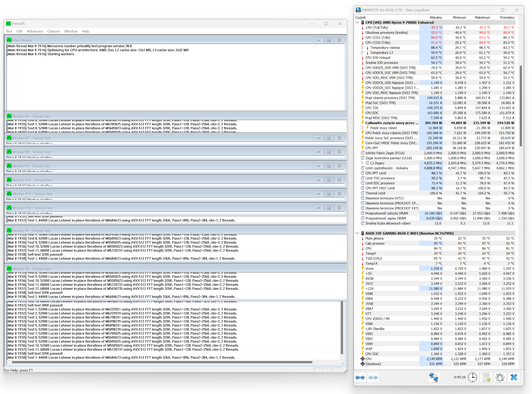Click the Przeciętny column header
Image resolution: width=532 pixels, height=394 pixels.
click(507, 17)
